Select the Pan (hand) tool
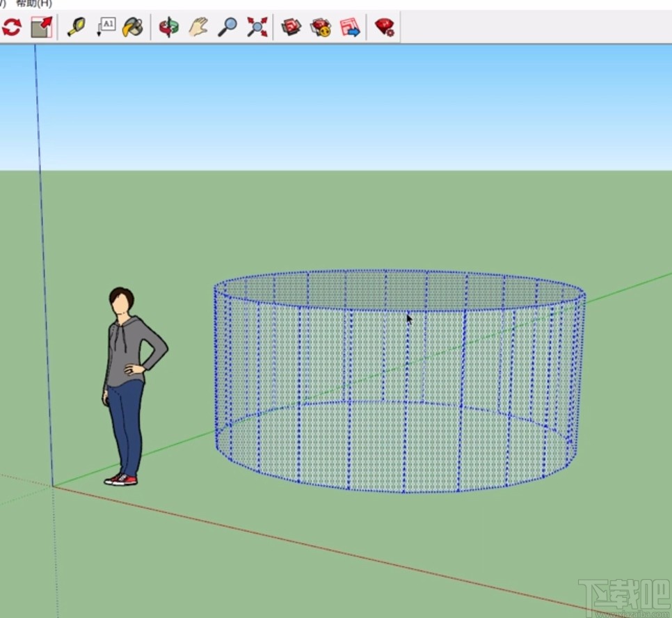 point(198,27)
